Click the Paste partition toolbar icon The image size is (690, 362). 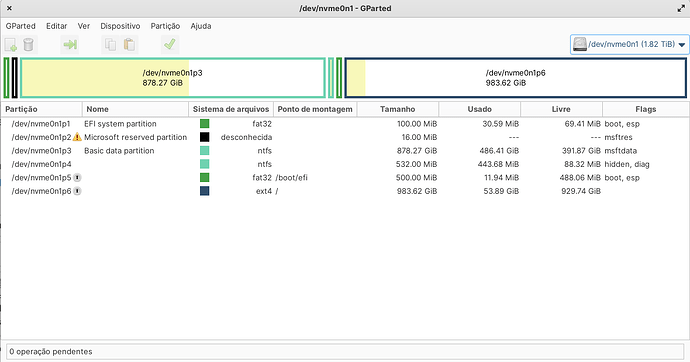tap(129, 44)
